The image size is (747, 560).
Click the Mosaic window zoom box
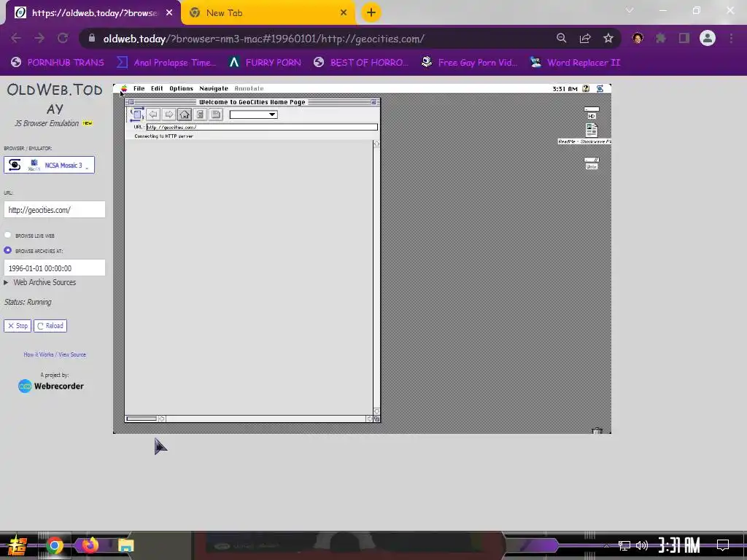point(373,102)
